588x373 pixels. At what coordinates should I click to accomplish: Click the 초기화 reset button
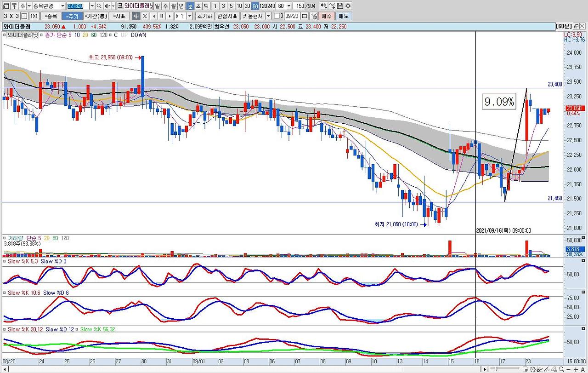tap(204, 16)
